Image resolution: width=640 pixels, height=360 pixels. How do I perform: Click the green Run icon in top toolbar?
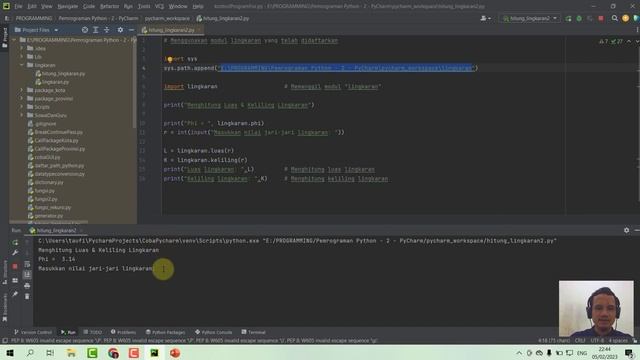pyautogui.click(x=568, y=18)
